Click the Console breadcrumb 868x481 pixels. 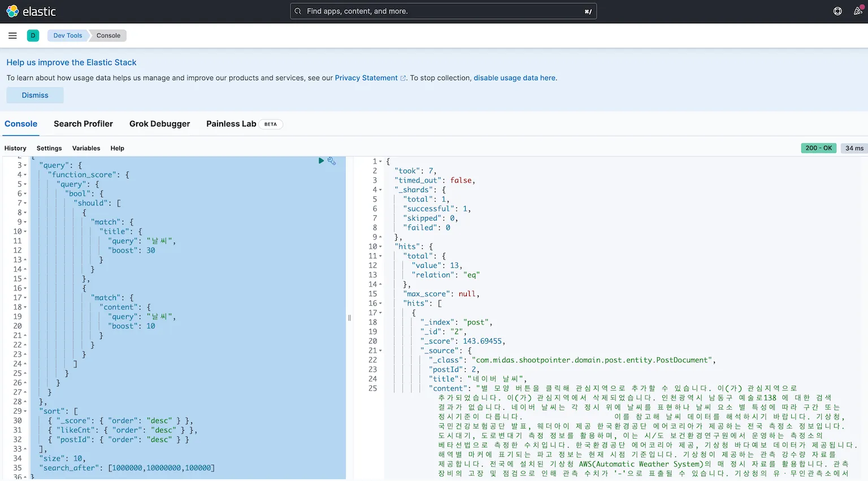coord(108,36)
